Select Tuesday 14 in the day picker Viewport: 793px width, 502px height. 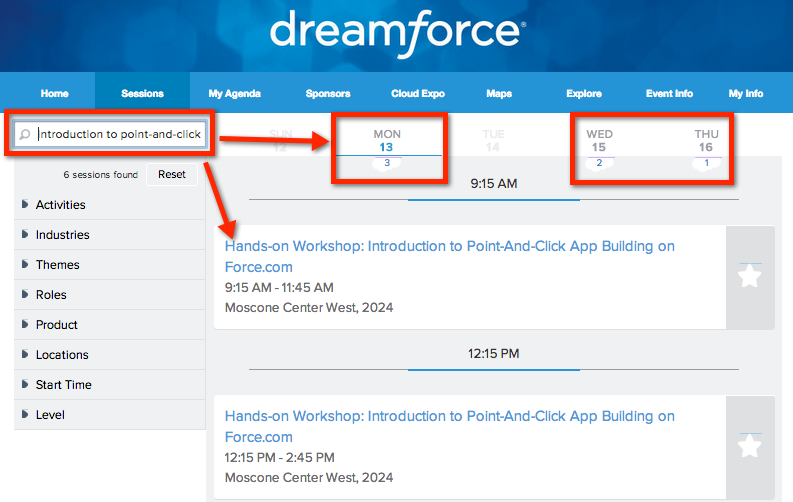click(493, 141)
